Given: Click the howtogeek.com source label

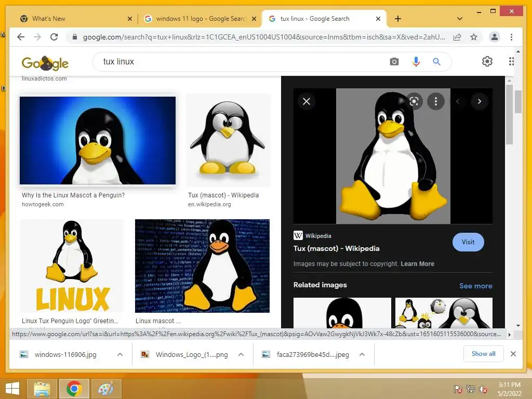Looking at the screenshot, I should pos(43,204).
